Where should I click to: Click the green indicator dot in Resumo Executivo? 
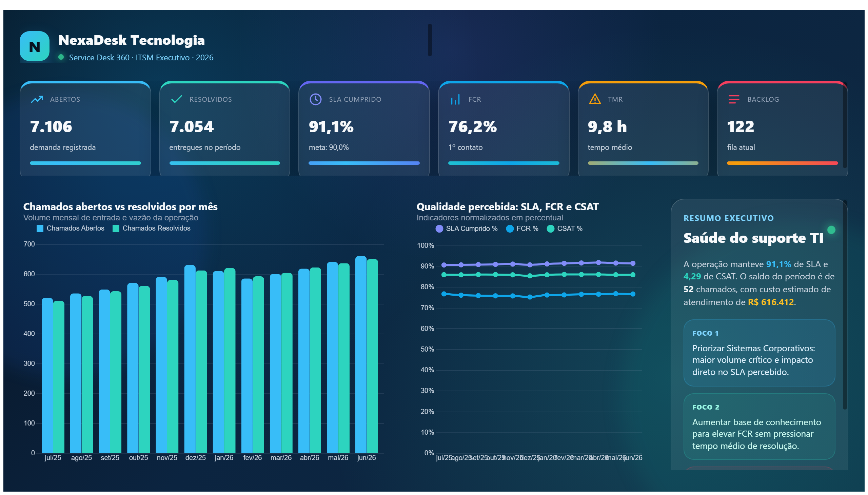click(831, 230)
